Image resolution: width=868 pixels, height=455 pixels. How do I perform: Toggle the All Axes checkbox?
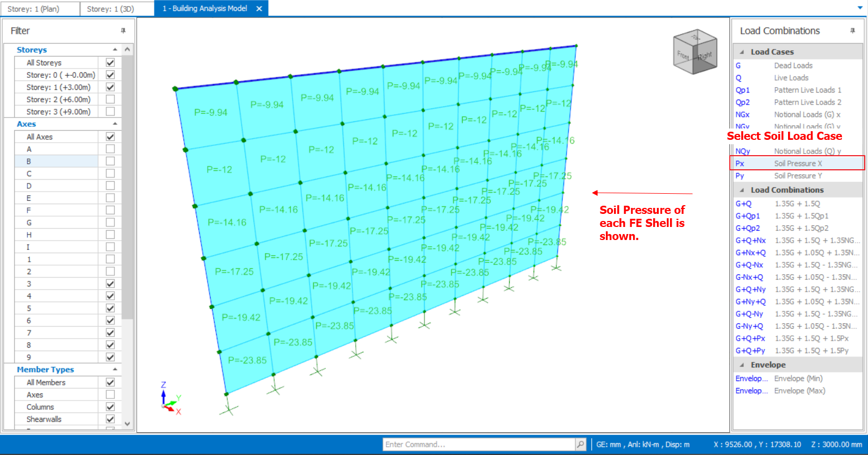coord(110,137)
